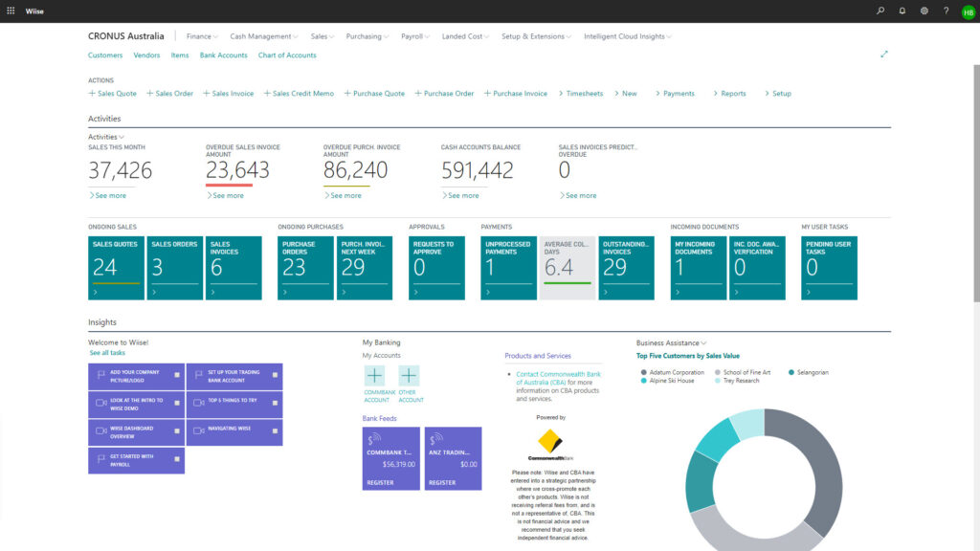980x551 pixels.
Task: Expand the Finance menu dropdown
Action: (202, 36)
